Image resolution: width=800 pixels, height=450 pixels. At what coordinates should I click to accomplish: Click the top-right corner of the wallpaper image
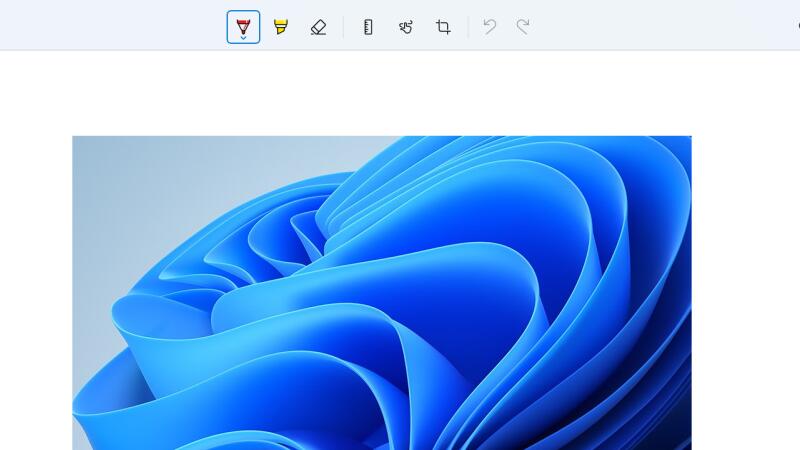688,139
